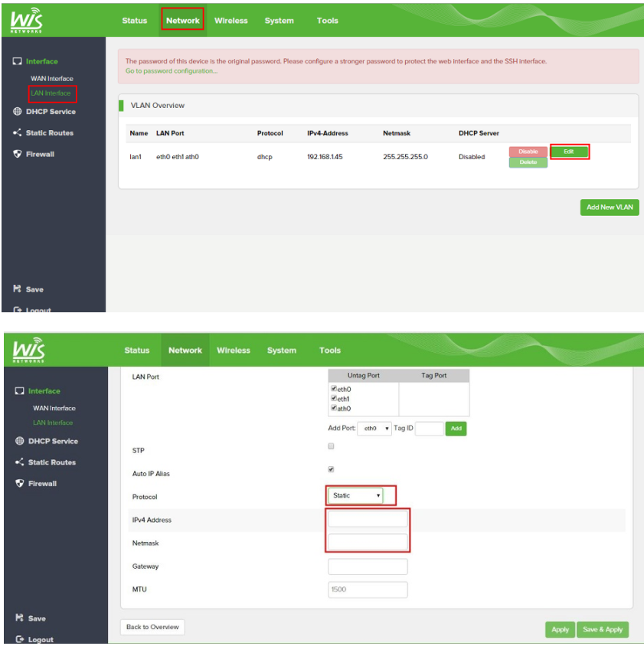
Task: Click the Firewall shield icon on the VLAN Overview page
Action: point(18,154)
